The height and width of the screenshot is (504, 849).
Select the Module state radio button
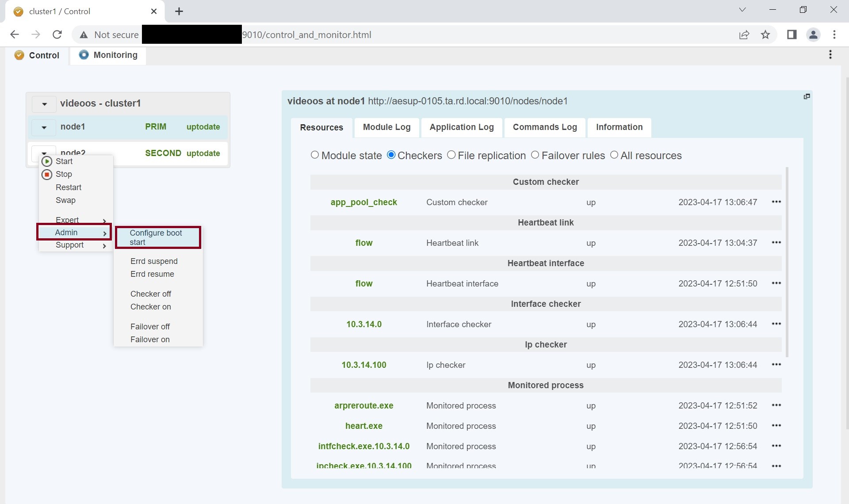(315, 155)
